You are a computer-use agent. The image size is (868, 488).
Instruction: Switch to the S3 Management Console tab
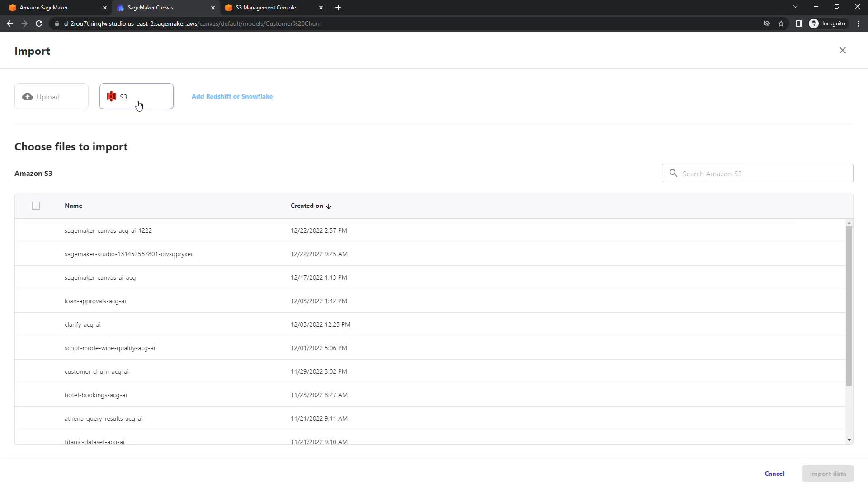266,8
